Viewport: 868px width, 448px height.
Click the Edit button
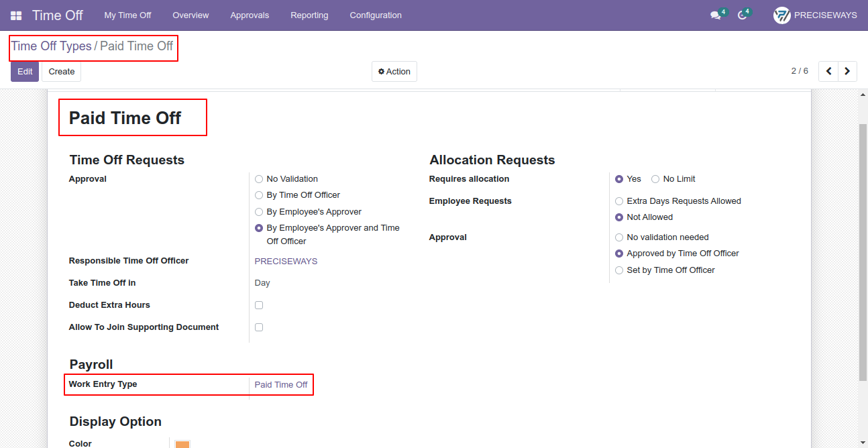(25, 72)
